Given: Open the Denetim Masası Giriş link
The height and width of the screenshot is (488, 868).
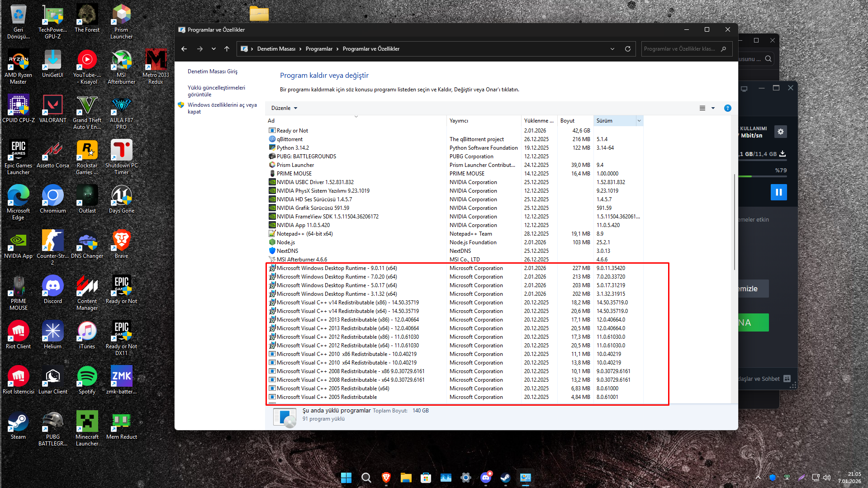Looking at the screenshot, I should 213,71.
